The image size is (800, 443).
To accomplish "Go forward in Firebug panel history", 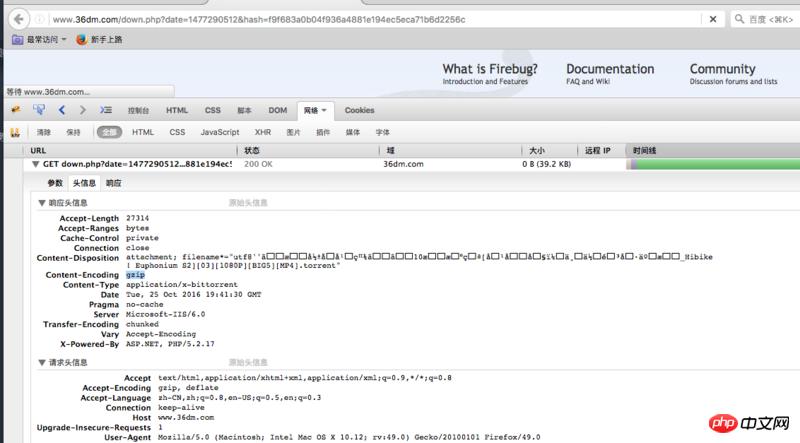I will [x=83, y=110].
